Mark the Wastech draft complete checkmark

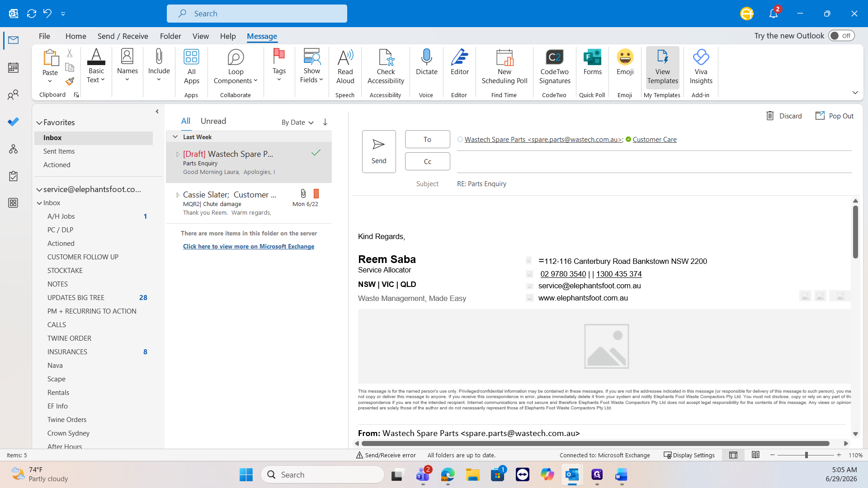click(x=316, y=153)
